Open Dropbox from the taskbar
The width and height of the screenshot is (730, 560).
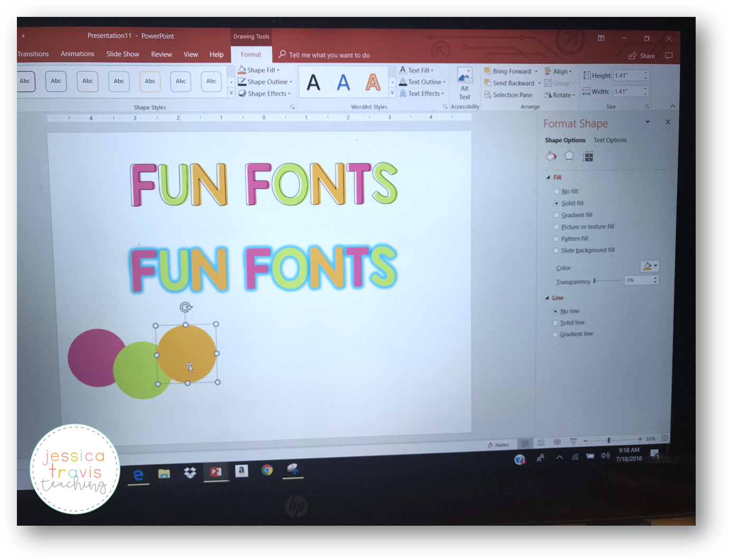click(x=190, y=473)
